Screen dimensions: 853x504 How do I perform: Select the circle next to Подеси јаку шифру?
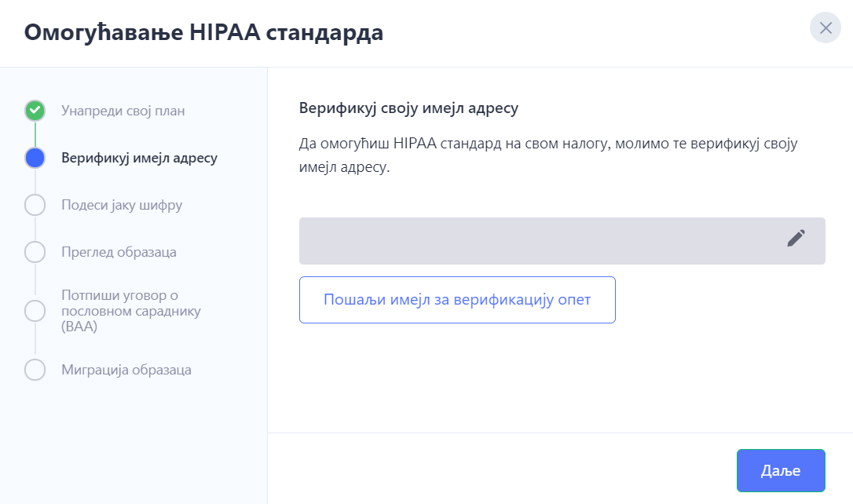point(35,205)
